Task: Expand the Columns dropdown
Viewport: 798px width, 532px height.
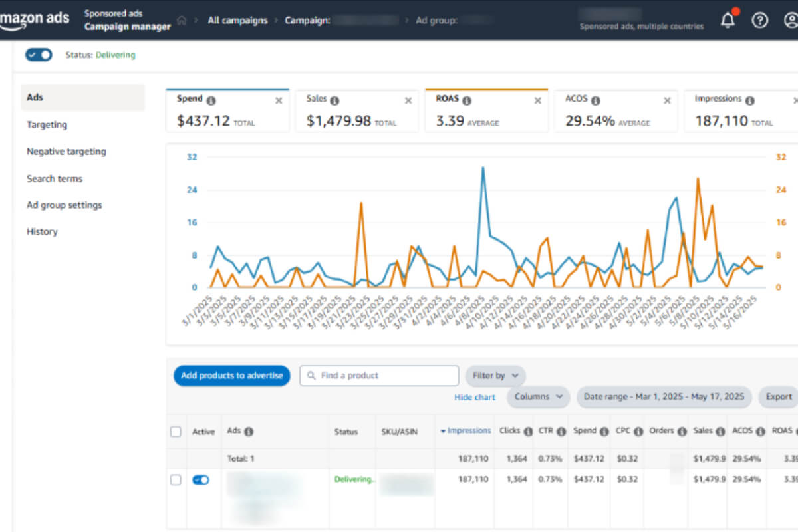Action: 539,397
